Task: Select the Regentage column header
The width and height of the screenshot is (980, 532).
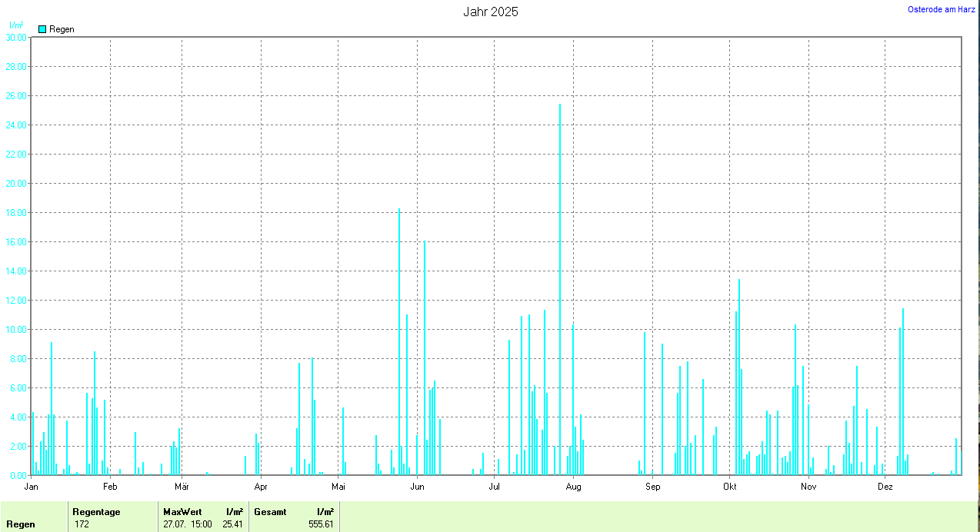Action: click(x=96, y=512)
